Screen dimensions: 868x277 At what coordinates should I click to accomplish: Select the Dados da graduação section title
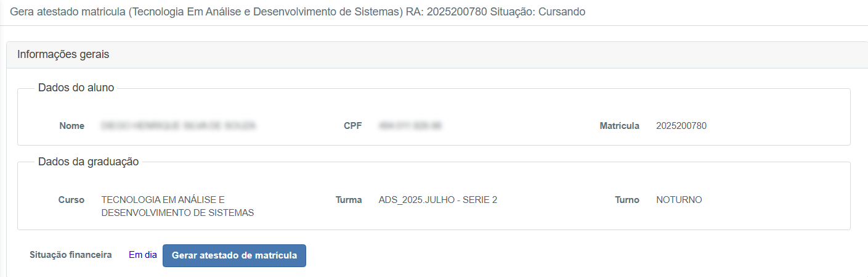pyautogui.click(x=88, y=162)
